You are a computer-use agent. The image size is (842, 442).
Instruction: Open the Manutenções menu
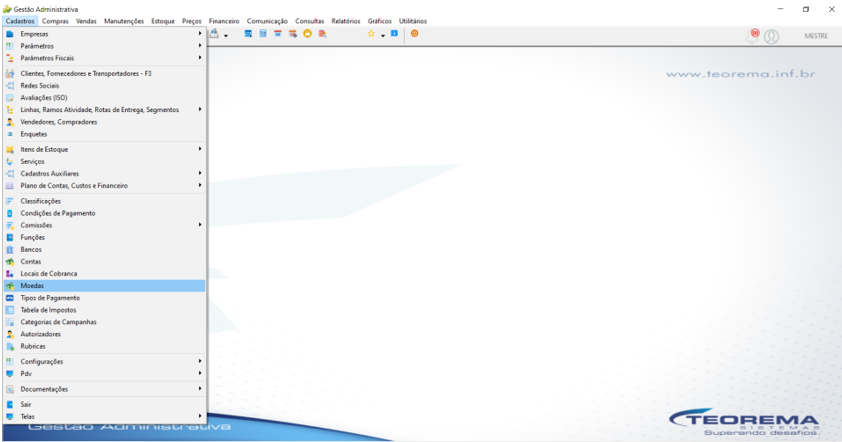pyautogui.click(x=124, y=21)
